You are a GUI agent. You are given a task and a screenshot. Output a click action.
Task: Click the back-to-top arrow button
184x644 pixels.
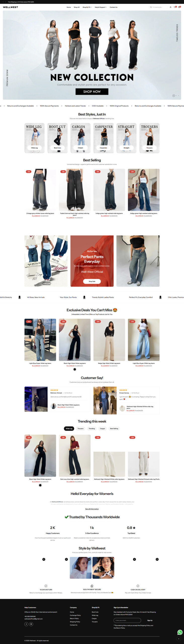tap(179, 638)
